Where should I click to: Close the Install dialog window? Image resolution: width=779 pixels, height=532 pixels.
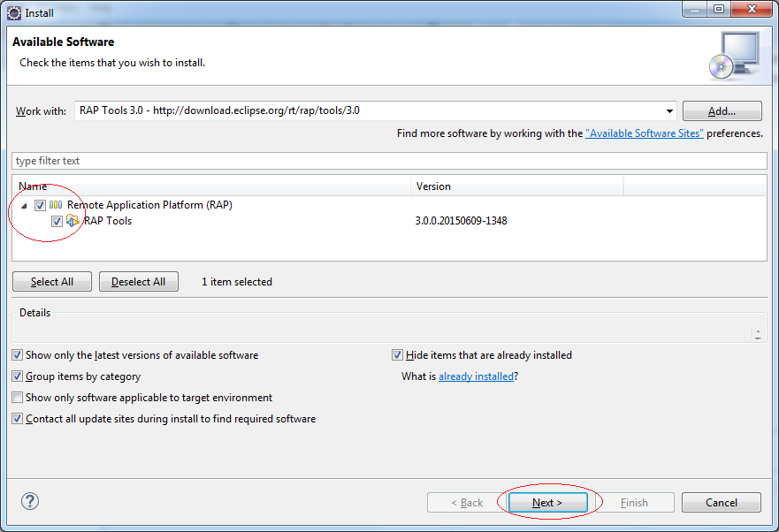[x=752, y=9]
